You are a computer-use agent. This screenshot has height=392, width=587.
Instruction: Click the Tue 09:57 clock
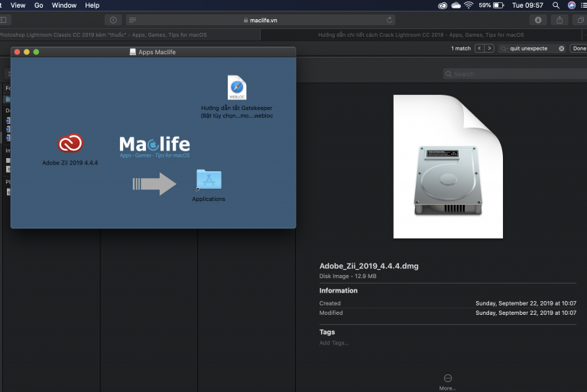click(527, 5)
